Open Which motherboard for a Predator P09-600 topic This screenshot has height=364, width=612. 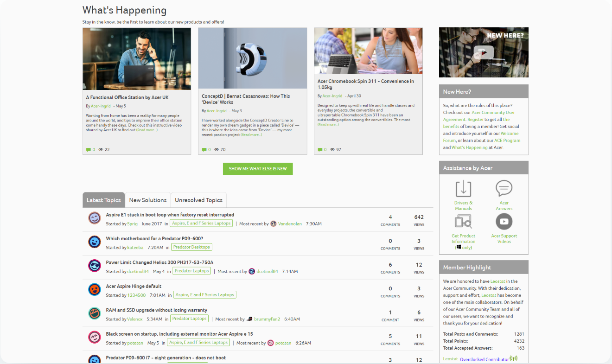154,239
